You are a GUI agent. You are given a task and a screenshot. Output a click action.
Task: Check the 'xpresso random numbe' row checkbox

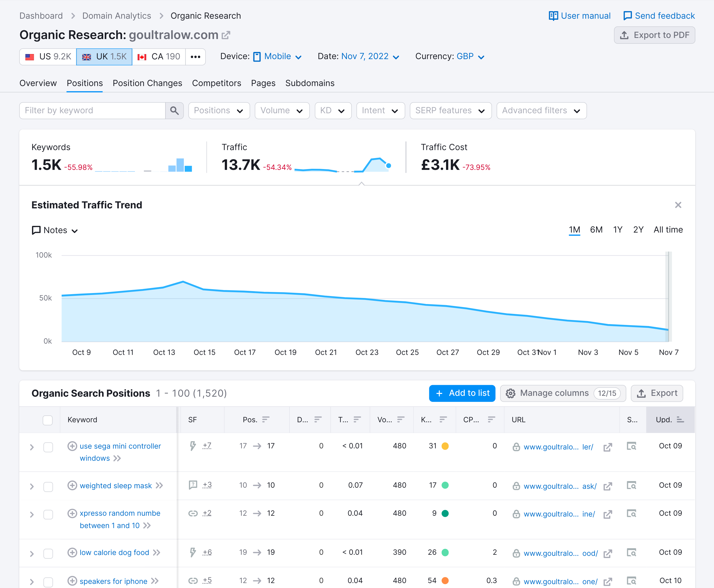(x=48, y=515)
